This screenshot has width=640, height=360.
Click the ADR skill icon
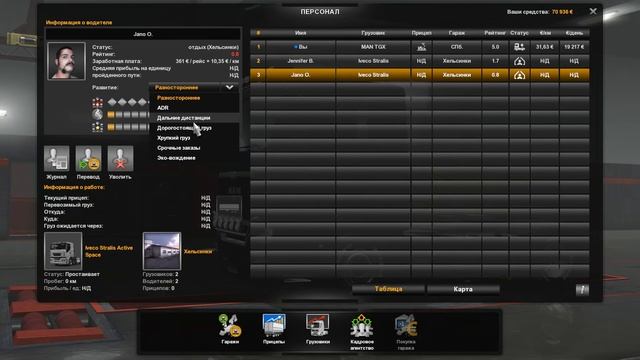pyautogui.click(x=98, y=102)
